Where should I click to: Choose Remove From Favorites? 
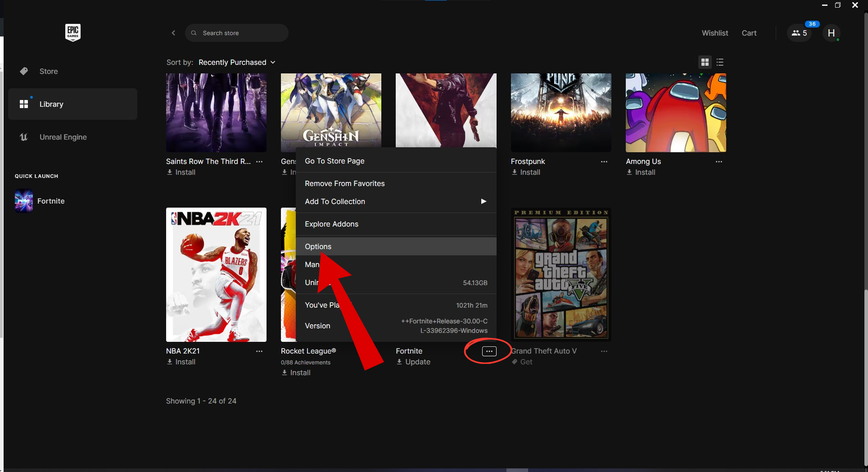pyautogui.click(x=396, y=183)
